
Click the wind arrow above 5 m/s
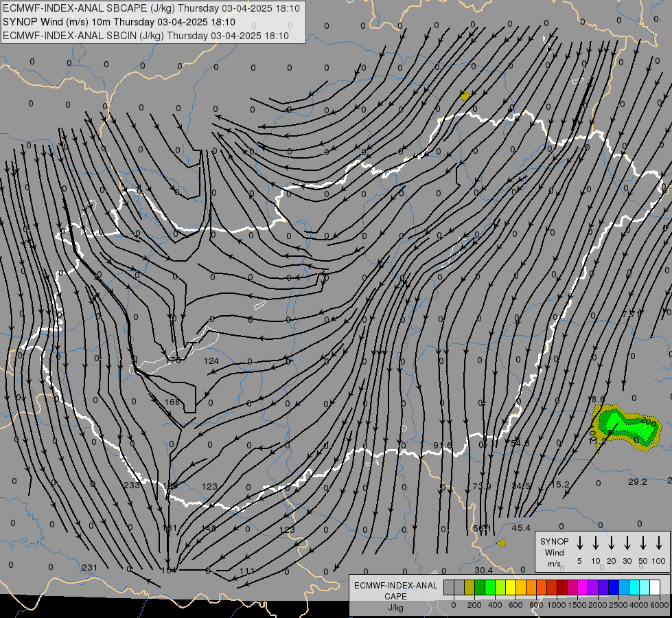coord(579,543)
